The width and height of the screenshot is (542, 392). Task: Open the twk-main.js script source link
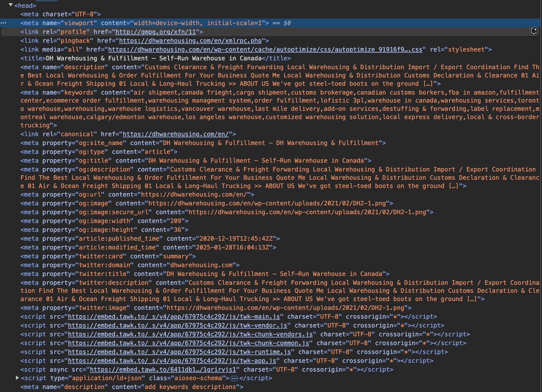click(174, 316)
